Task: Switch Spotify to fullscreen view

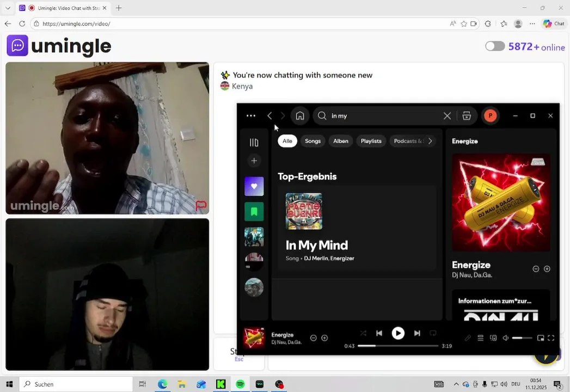Action: click(x=551, y=338)
